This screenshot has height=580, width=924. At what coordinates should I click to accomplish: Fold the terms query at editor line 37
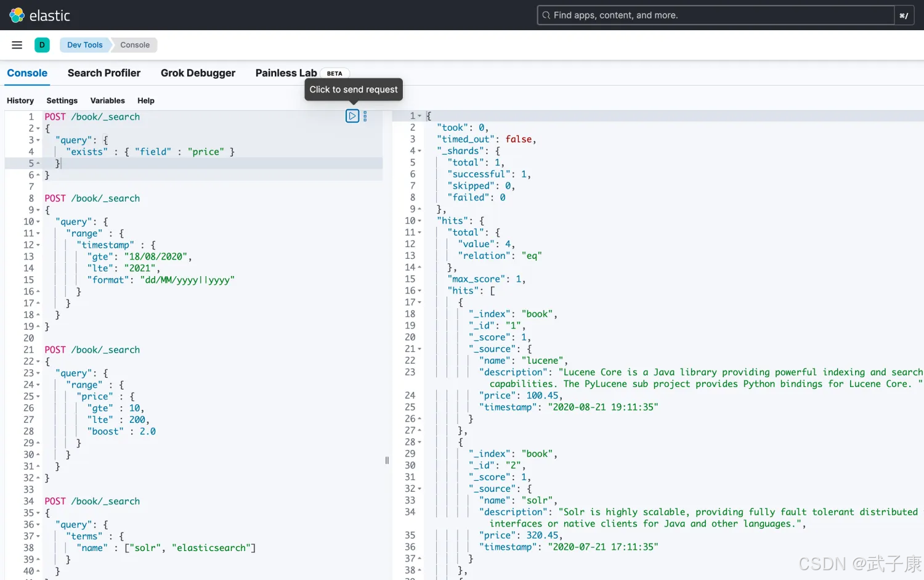[x=38, y=536]
